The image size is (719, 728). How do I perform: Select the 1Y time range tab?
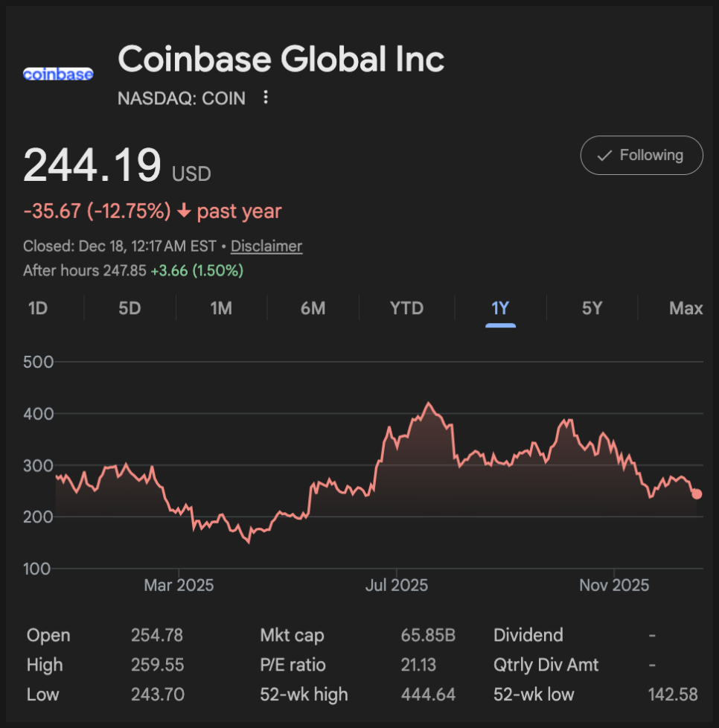tap(500, 308)
